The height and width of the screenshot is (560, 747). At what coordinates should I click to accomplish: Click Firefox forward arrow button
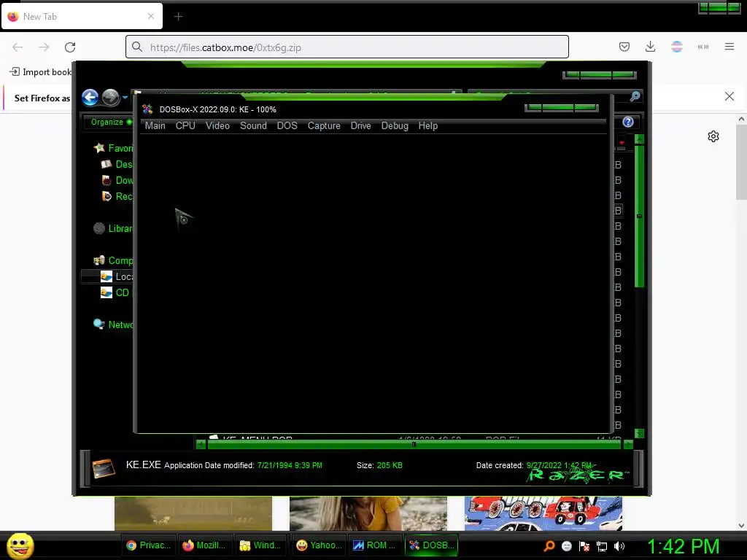44,47
